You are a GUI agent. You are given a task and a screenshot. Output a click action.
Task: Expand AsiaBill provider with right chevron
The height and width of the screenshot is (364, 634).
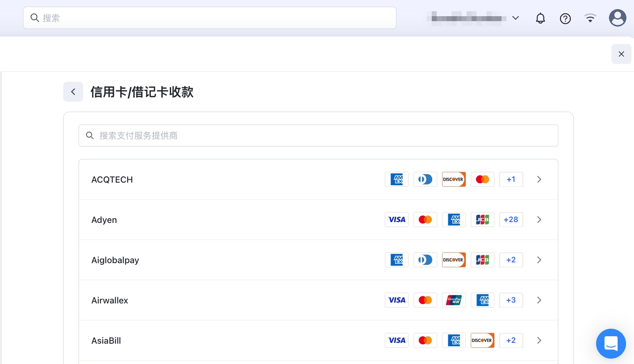pos(539,341)
